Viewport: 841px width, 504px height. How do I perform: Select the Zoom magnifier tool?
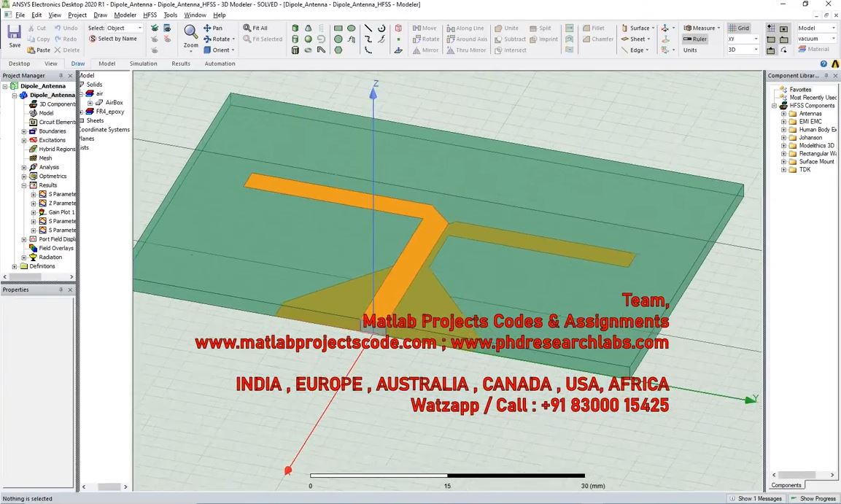tap(190, 33)
